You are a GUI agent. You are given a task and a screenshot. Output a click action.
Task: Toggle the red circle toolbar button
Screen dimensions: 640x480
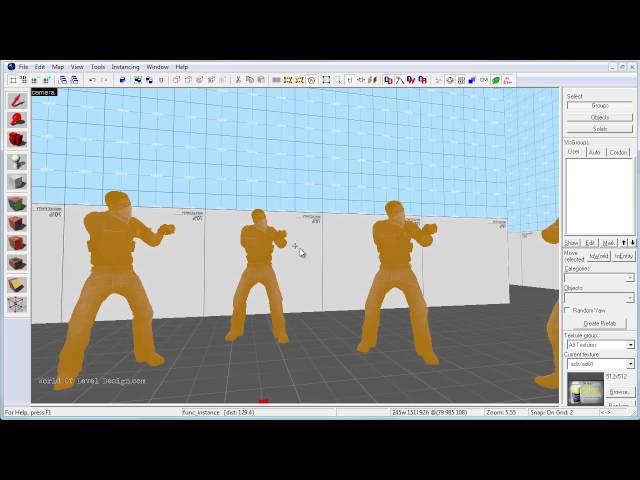(311, 80)
